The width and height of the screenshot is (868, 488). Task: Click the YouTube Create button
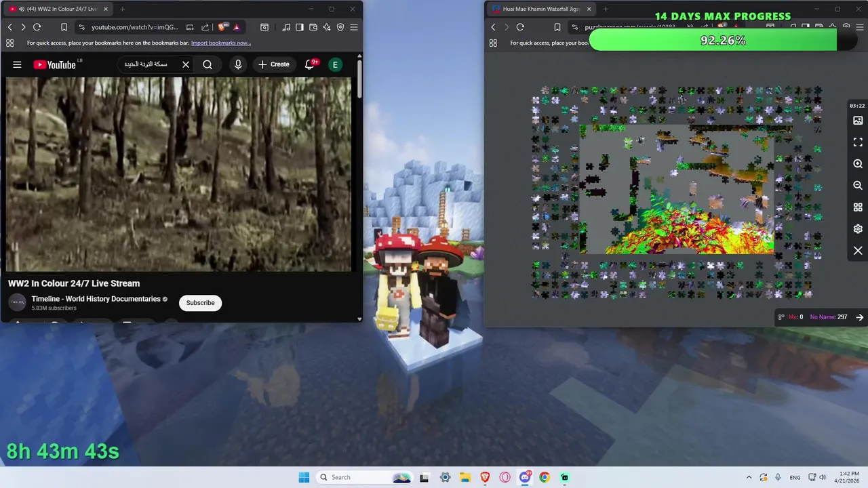click(x=274, y=64)
